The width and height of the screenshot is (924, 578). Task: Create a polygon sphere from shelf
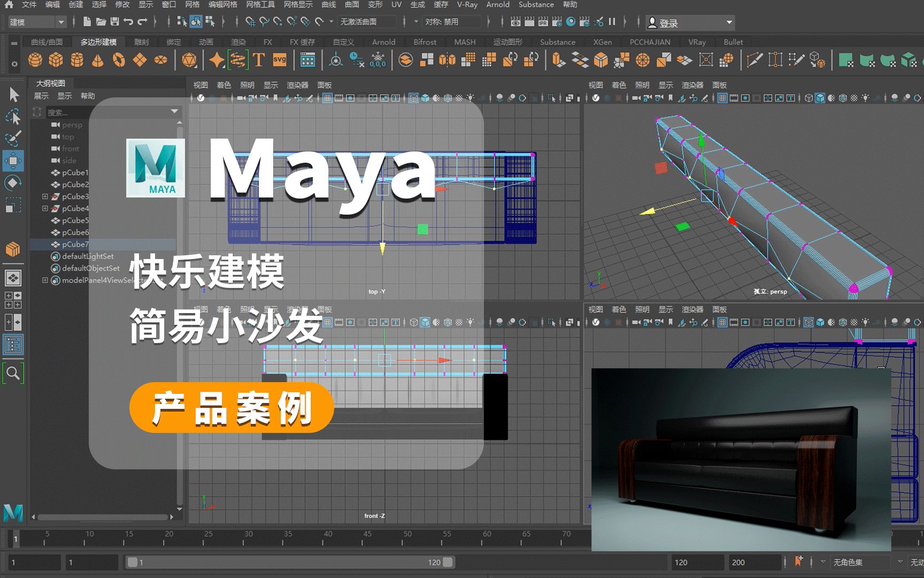(x=35, y=60)
